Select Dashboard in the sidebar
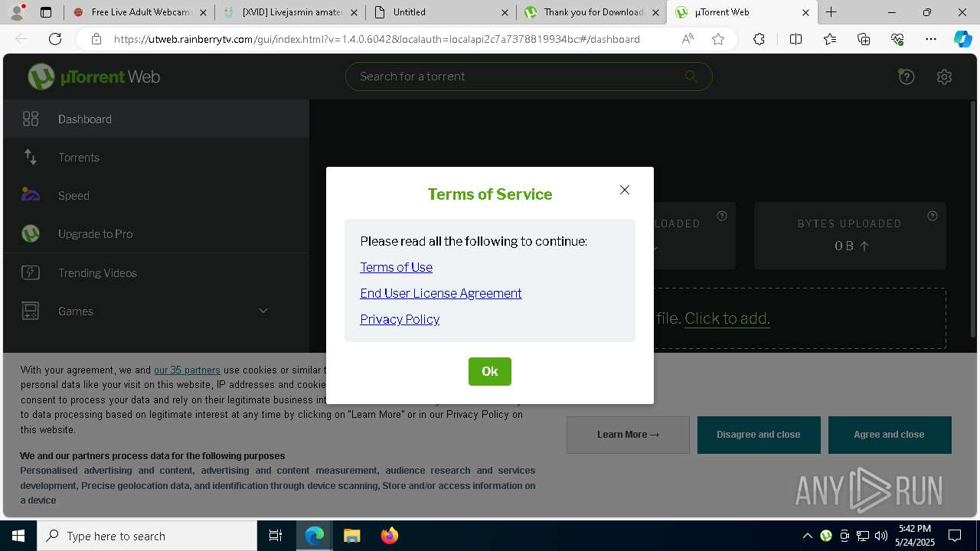Image resolution: width=980 pixels, height=551 pixels. point(156,119)
